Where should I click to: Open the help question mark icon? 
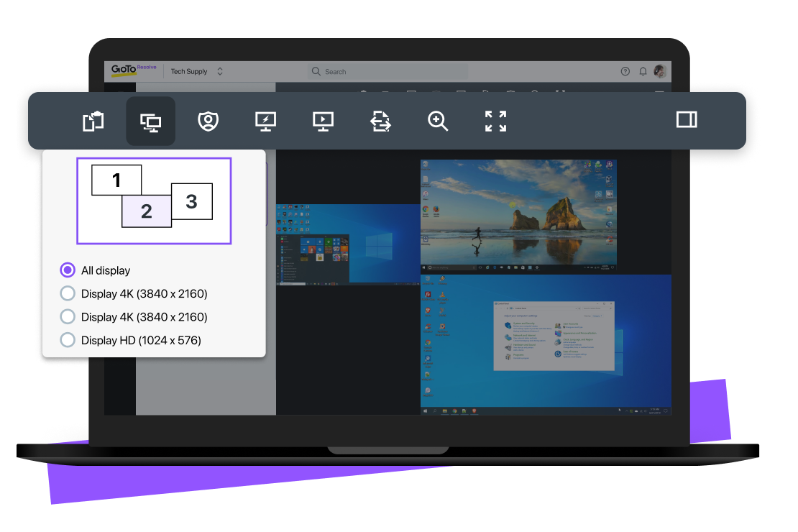pyautogui.click(x=625, y=71)
